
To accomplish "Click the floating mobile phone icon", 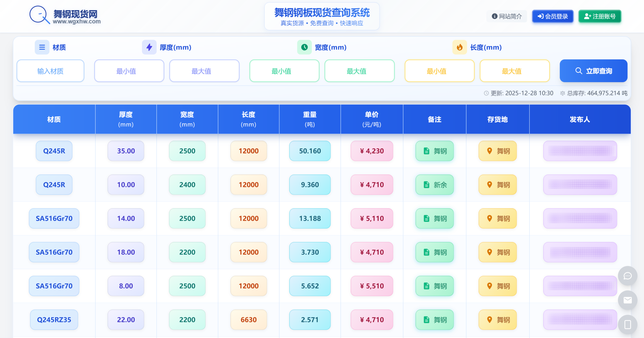I will [628, 325].
